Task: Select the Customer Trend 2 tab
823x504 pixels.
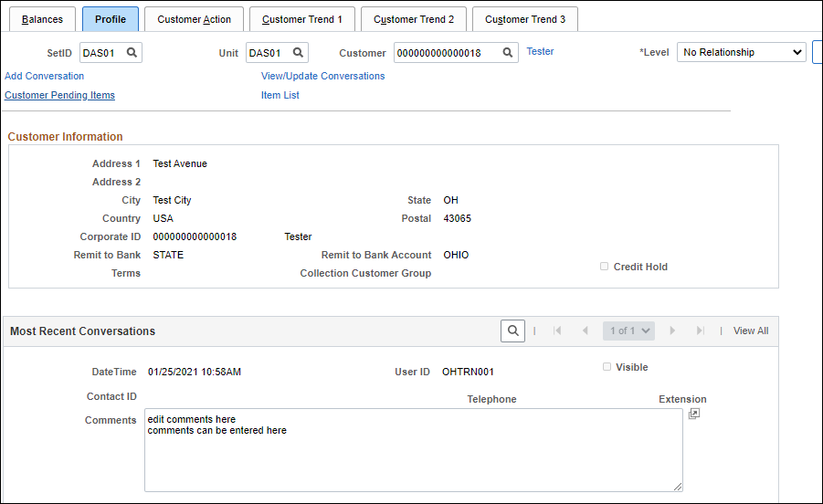Action: (x=414, y=19)
